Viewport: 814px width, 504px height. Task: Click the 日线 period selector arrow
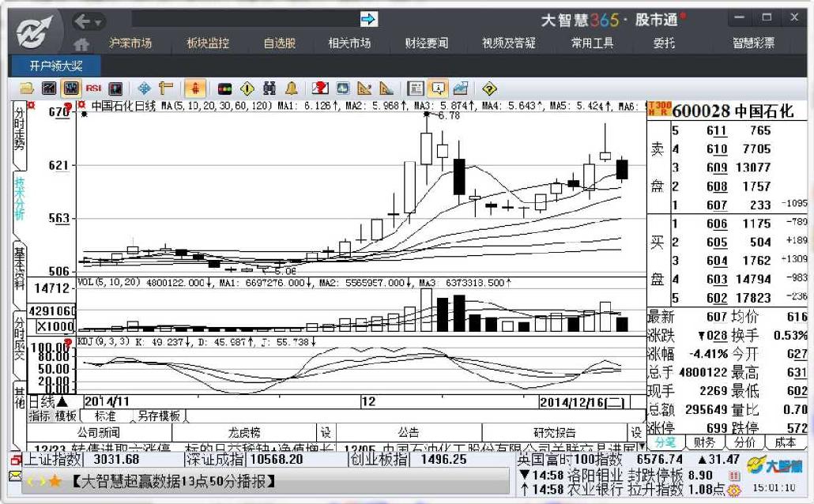tap(62, 401)
